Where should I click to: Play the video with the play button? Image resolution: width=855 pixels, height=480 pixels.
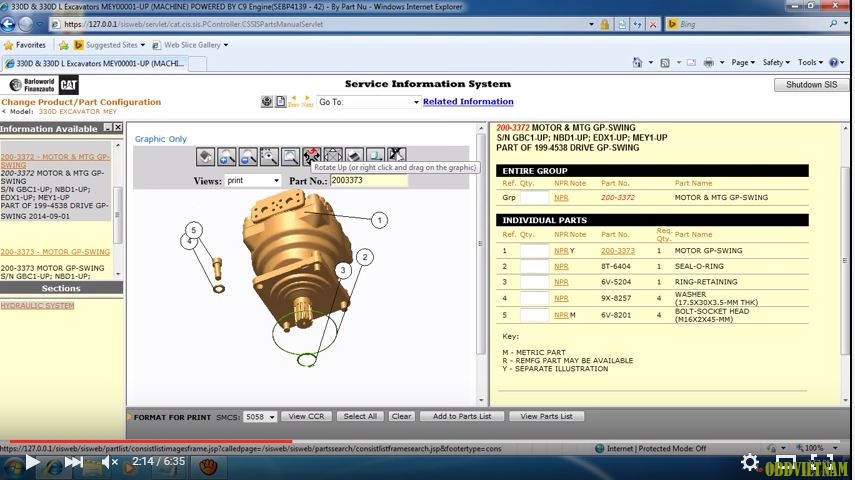coord(31,463)
